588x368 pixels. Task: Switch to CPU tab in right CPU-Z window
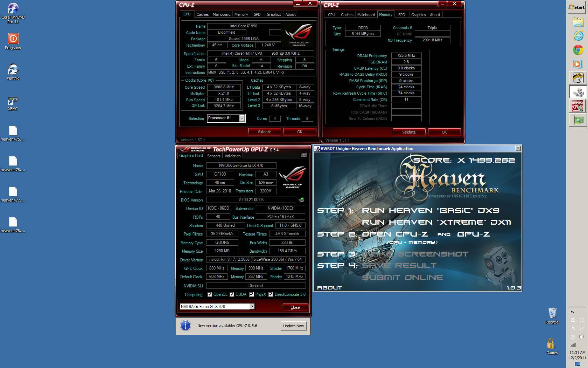tap(331, 15)
